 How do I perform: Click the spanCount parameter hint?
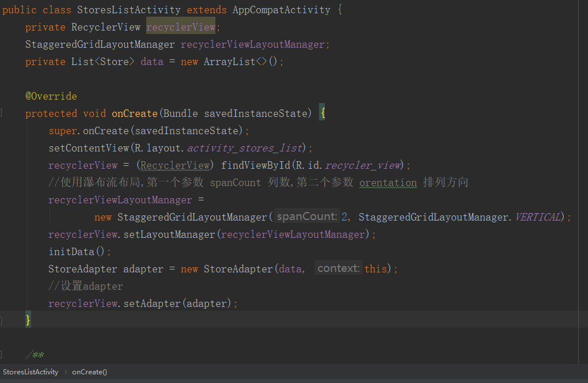click(307, 217)
